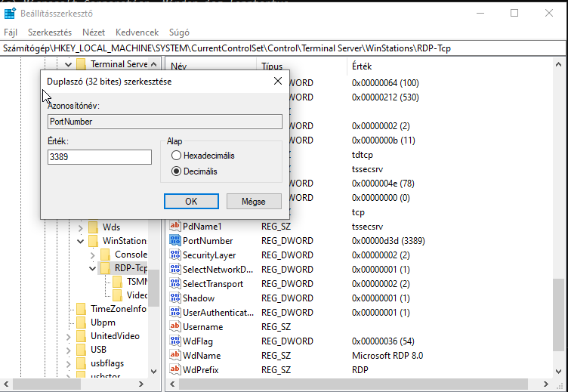
Task: Click the PortNumber DWORD value icon
Action: coord(175,241)
